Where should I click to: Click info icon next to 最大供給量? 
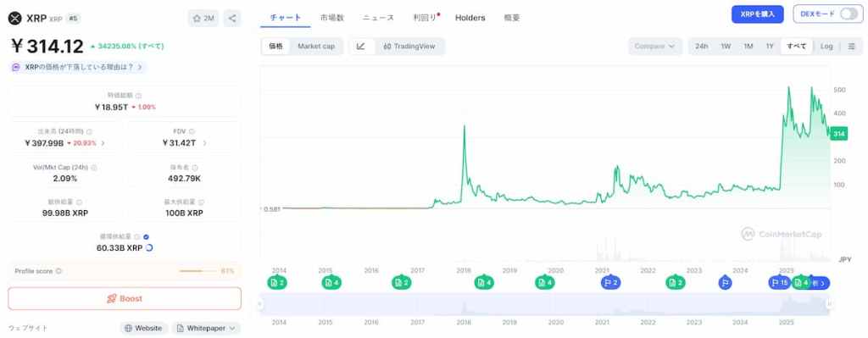point(201,202)
